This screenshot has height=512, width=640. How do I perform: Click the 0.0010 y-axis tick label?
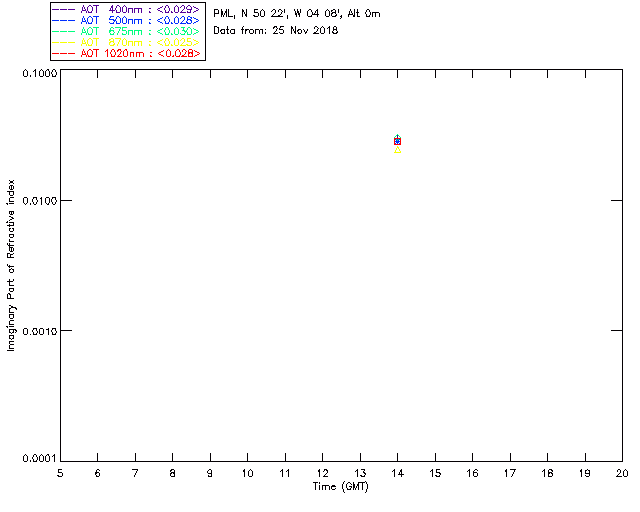tap(37, 330)
